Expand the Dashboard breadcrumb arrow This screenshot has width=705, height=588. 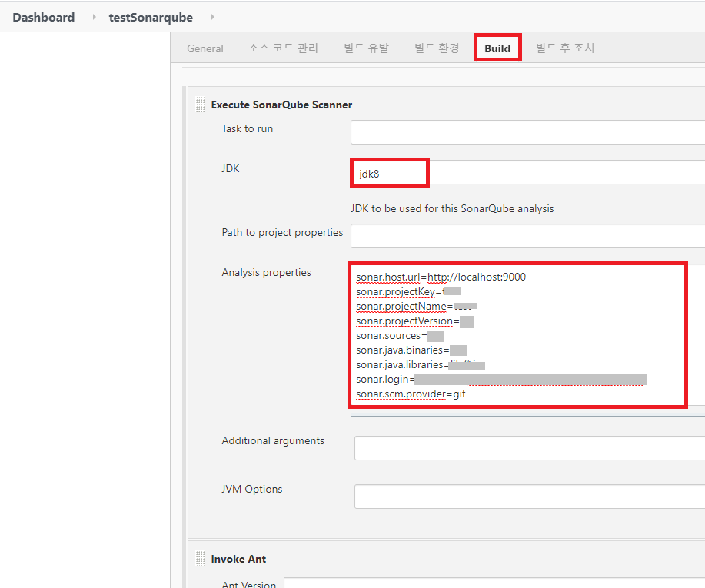pos(94,17)
